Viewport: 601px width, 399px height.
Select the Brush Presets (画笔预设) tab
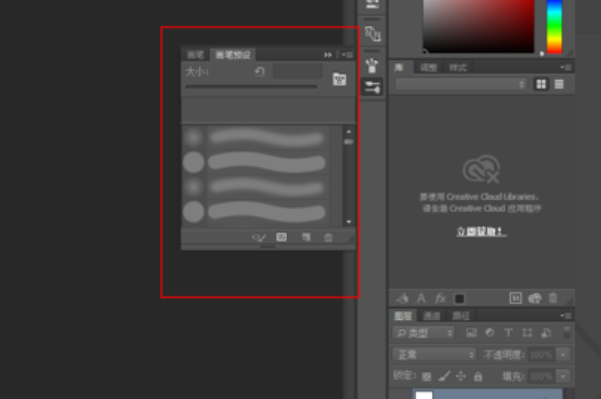coord(233,55)
